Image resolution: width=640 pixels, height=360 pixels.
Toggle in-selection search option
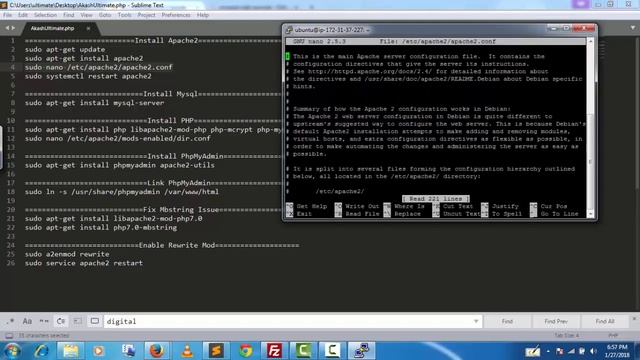[x=78, y=321]
